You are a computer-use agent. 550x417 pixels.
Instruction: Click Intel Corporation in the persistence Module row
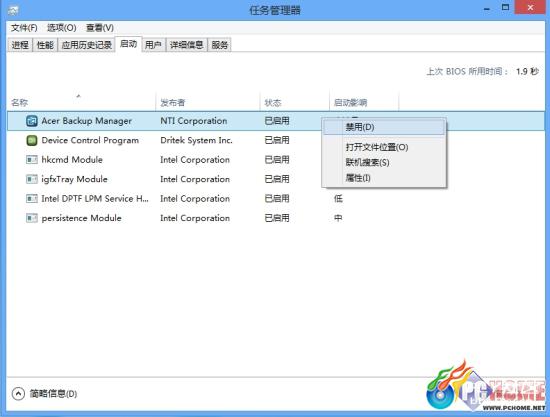click(195, 218)
